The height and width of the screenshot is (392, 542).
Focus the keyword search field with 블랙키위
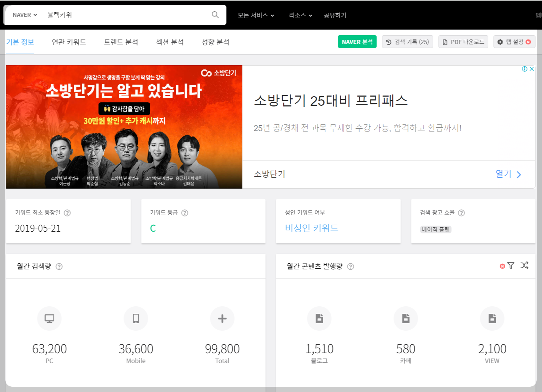(127, 15)
